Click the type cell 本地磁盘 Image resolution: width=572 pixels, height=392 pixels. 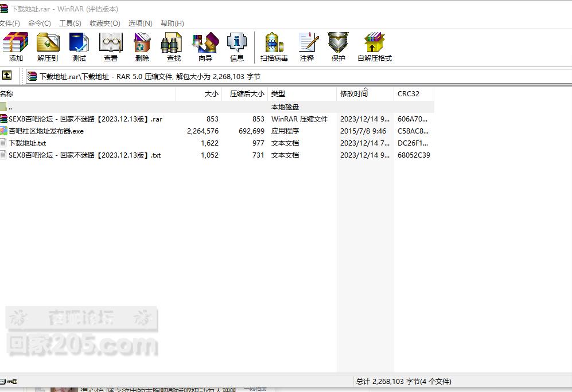(285, 107)
